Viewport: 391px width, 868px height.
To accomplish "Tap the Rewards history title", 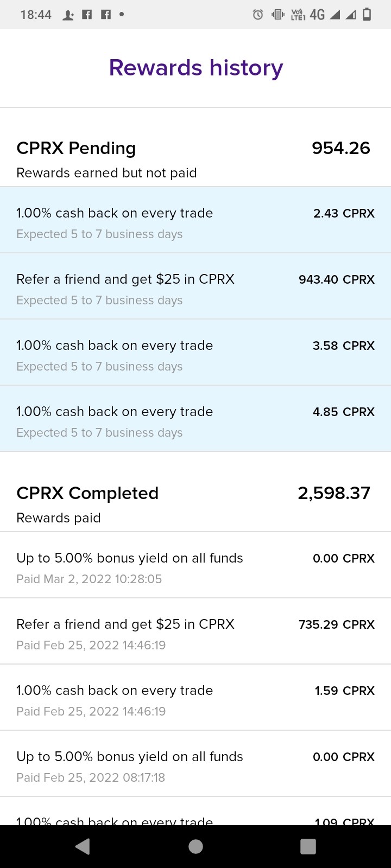I will 196,68.
